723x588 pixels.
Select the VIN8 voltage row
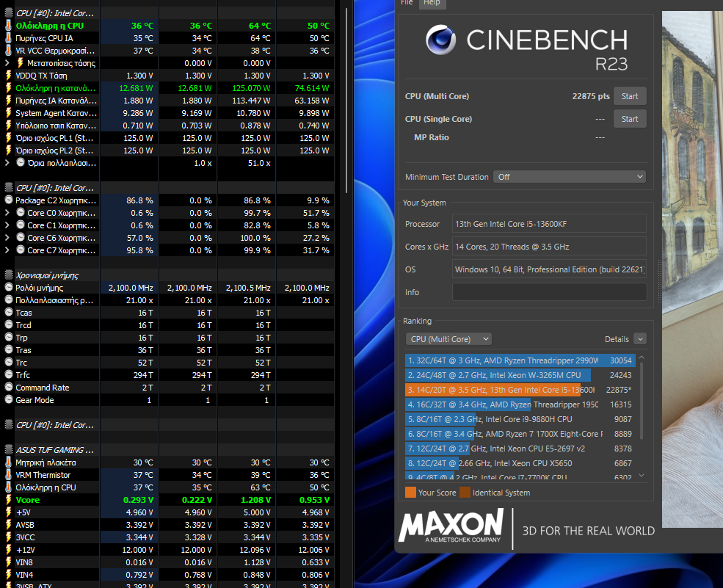[x=168, y=562]
